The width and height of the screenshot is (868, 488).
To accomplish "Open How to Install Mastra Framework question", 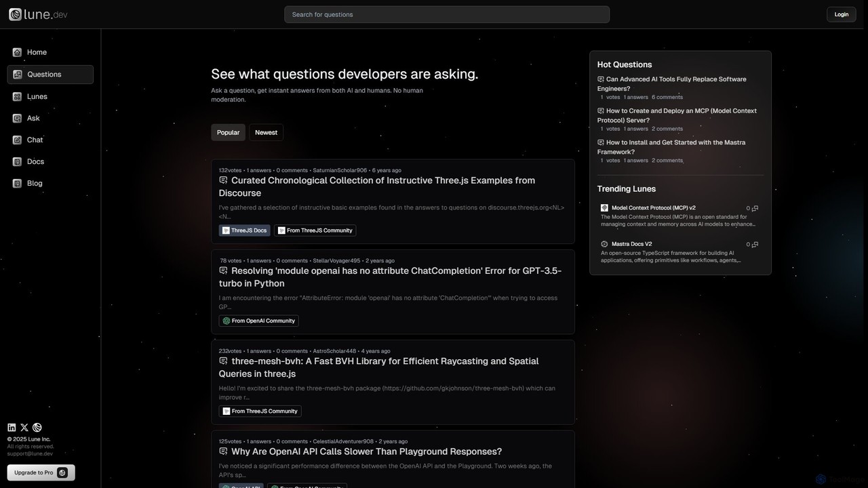I will 671,147.
